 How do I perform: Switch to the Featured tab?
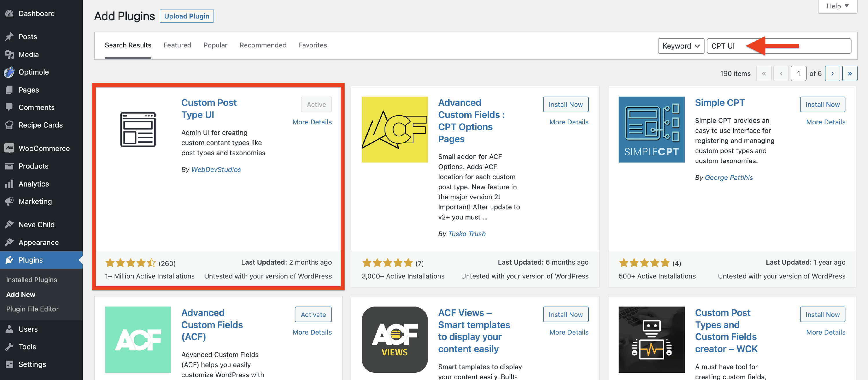pos(177,45)
